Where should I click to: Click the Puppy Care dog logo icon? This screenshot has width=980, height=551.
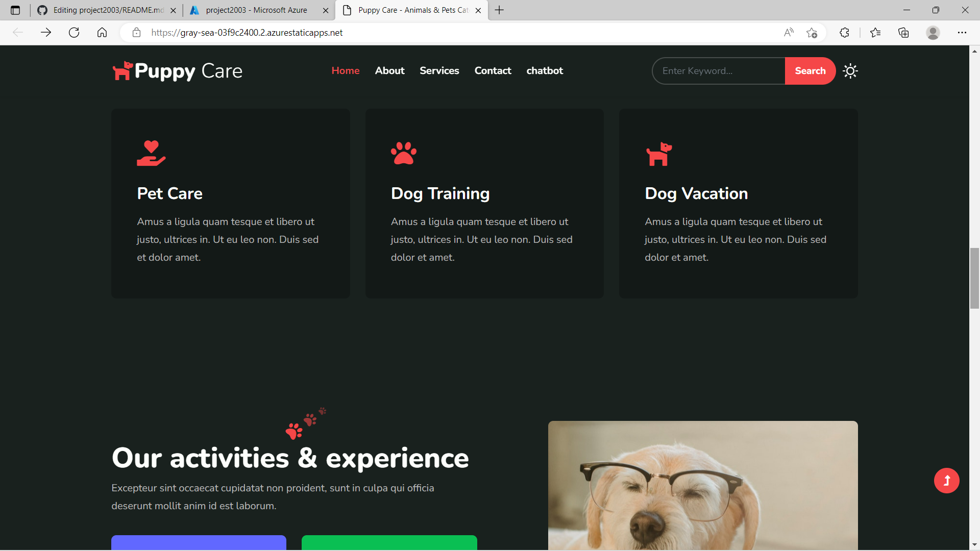click(122, 71)
